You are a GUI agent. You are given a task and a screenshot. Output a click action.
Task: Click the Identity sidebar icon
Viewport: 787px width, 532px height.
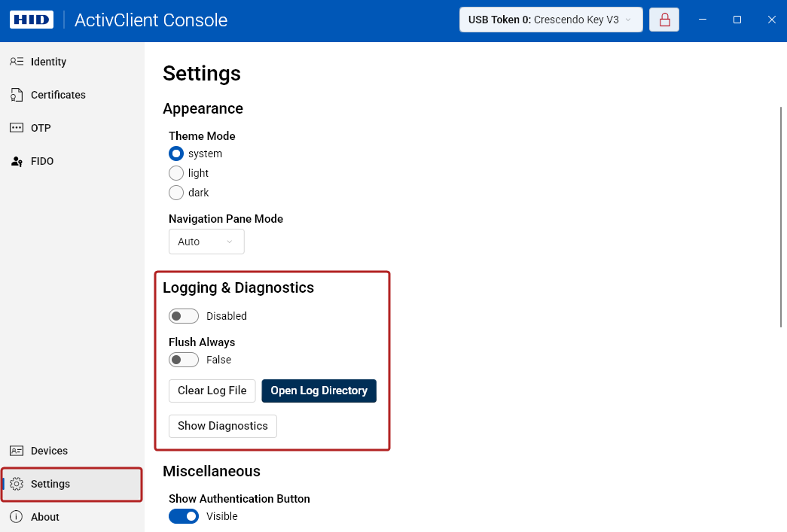17,62
